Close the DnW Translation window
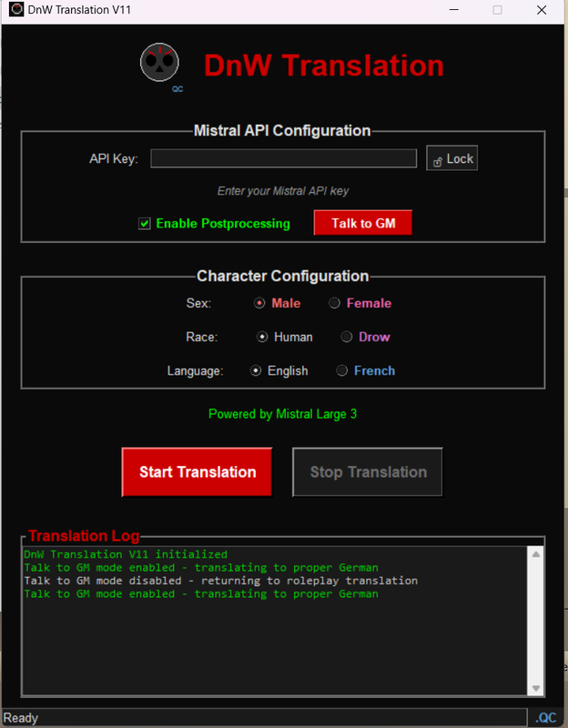This screenshot has height=728, width=568. [542, 10]
